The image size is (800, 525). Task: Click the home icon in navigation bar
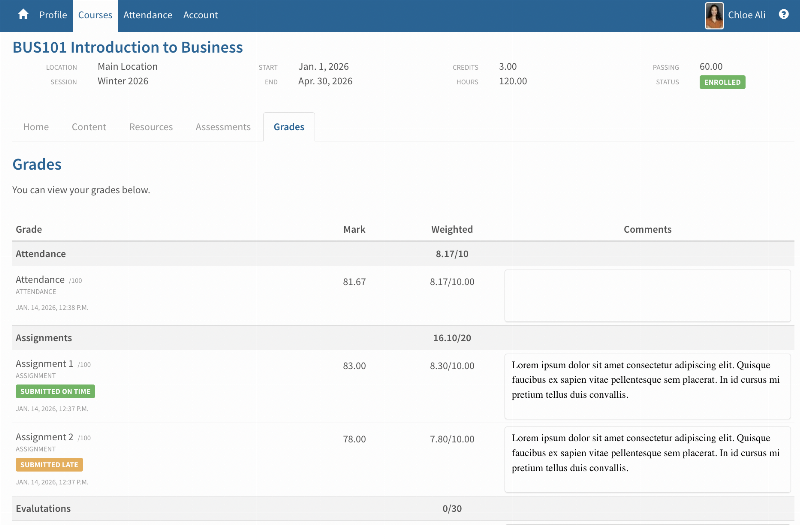[23, 15]
